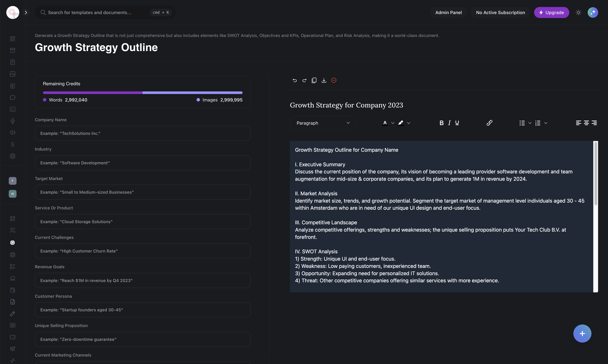Viewport: 608px width, 364px height.
Task: Switch light/dark theme with sun icon
Action: click(x=578, y=12)
